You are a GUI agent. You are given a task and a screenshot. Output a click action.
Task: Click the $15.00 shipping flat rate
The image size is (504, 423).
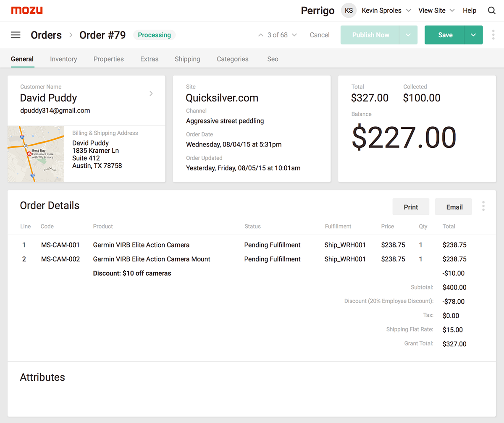(x=453, y=330)
